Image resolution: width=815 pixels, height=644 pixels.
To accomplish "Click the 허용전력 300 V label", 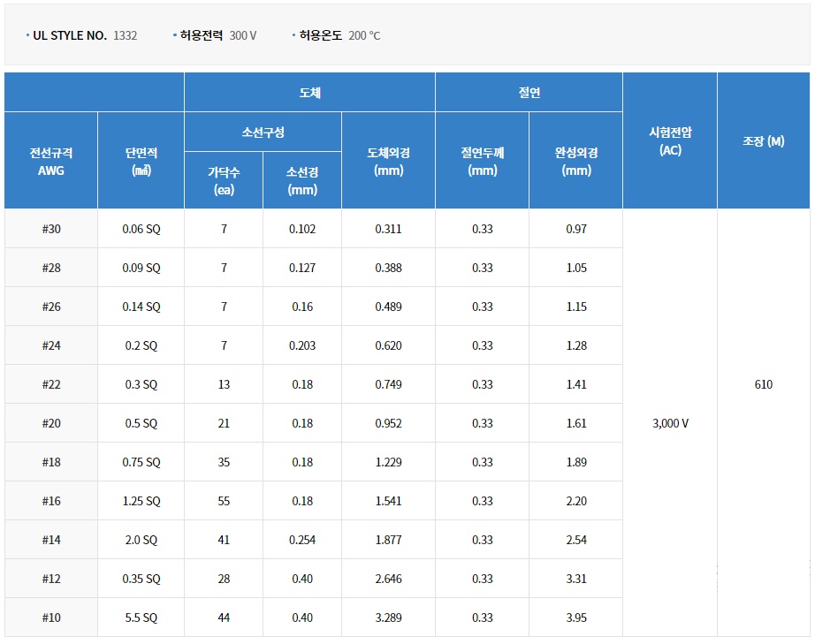I will pos(217,35).
